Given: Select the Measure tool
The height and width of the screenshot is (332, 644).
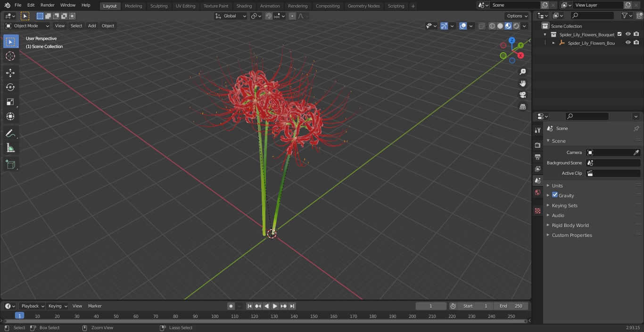Looking at the screenshot, I should [10, 148].
